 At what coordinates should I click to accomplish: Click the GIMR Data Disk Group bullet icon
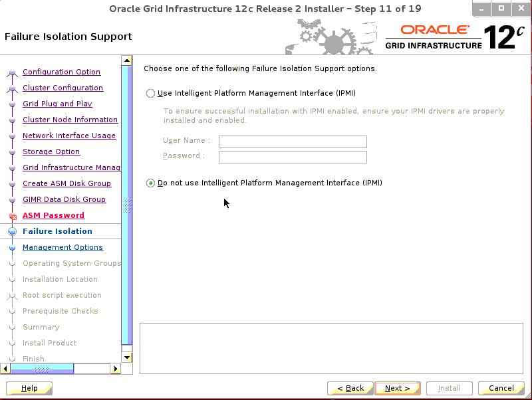pyautogui.click(x=12, y=200)
